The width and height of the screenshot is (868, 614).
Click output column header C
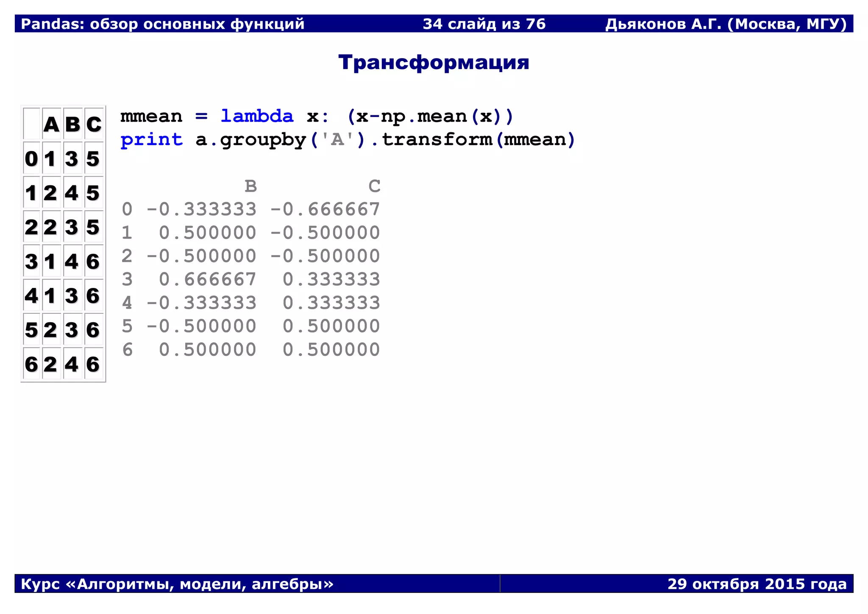coord(374,186)
